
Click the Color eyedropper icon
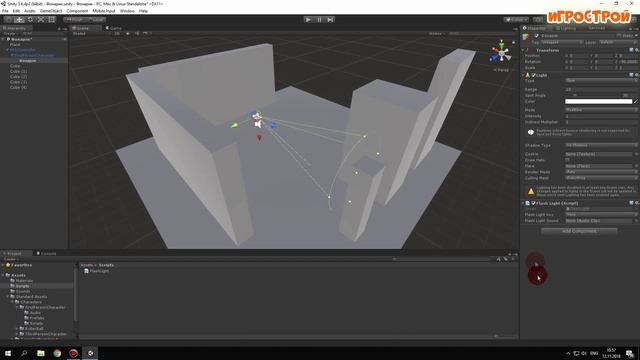pyautogui.click(x=636, y=101)
